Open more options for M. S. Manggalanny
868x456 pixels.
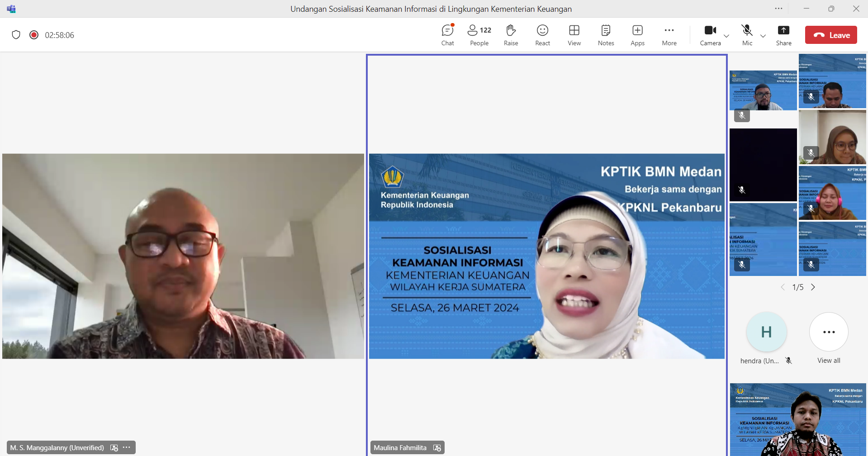[127, 447]
